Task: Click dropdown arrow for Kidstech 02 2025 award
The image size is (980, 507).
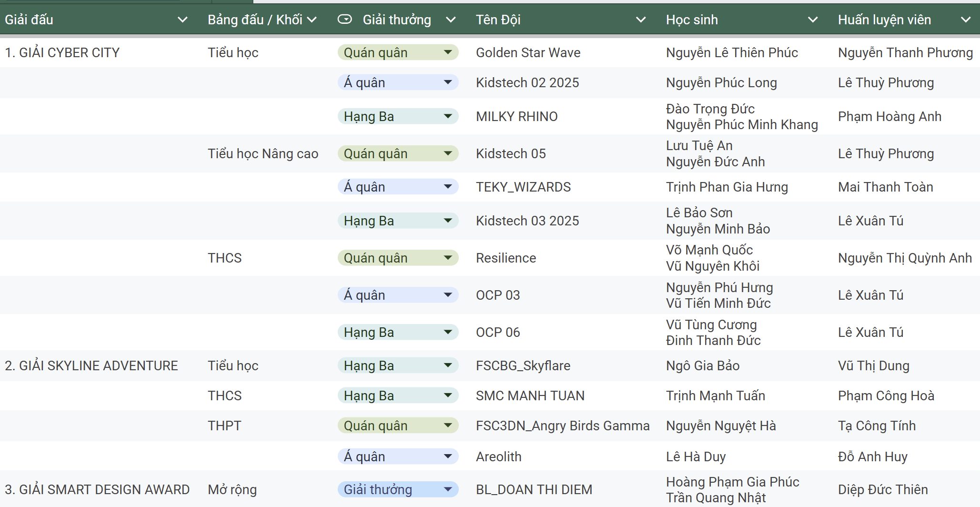Action: pos(447,82)
